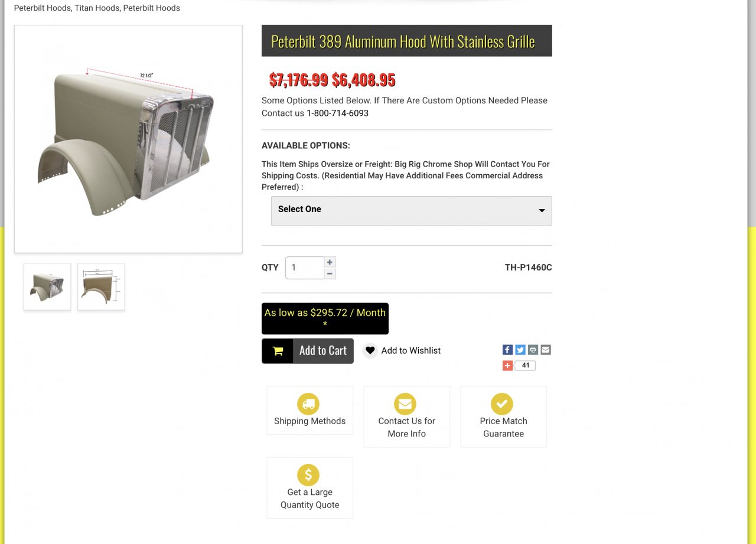Select the second hood dimensions thumbnail
Image resolution: width=756 pixels, height=544 pixels.
coord(101,286)
